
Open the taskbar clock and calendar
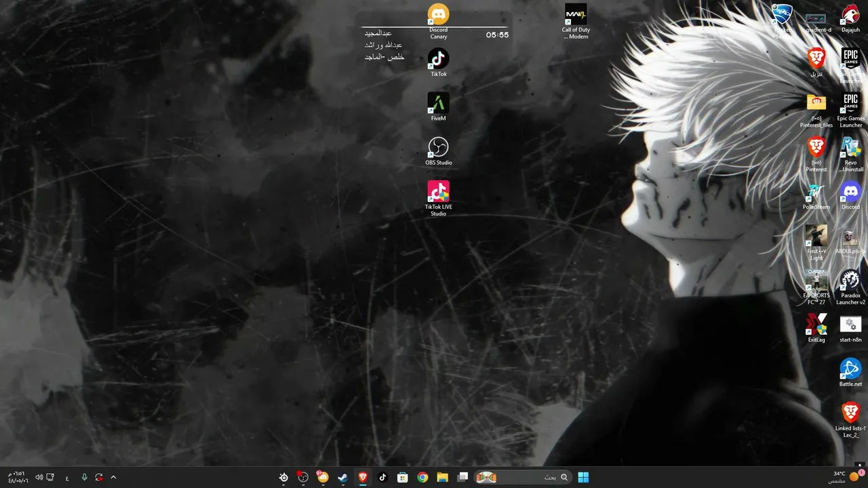[x=18, y=477]
